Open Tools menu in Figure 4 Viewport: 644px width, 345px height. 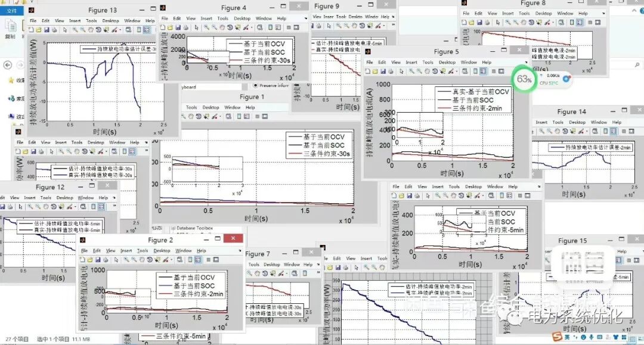point(222,18)
